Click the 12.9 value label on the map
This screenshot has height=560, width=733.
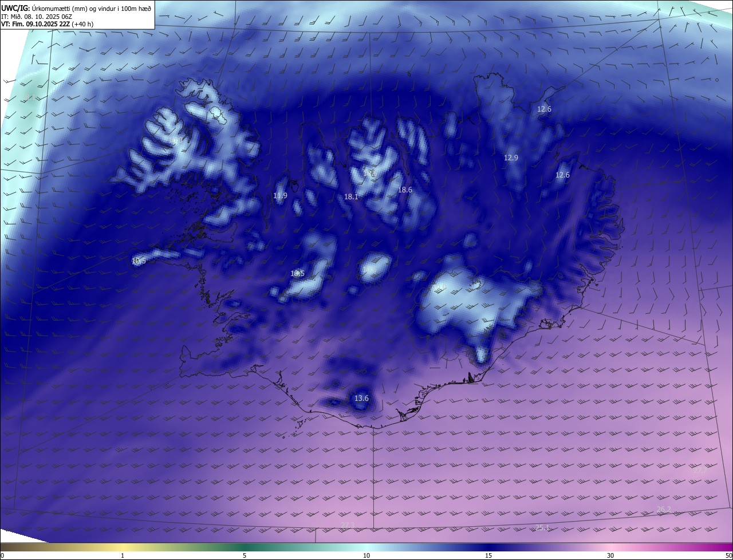pos(511,158)
